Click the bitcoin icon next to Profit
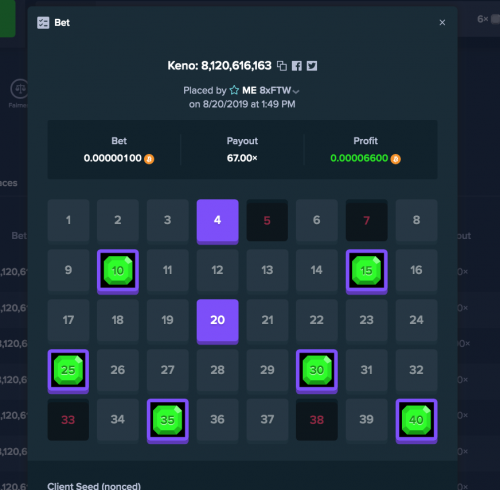Viewport: 500px width, 490px height. 396,159
